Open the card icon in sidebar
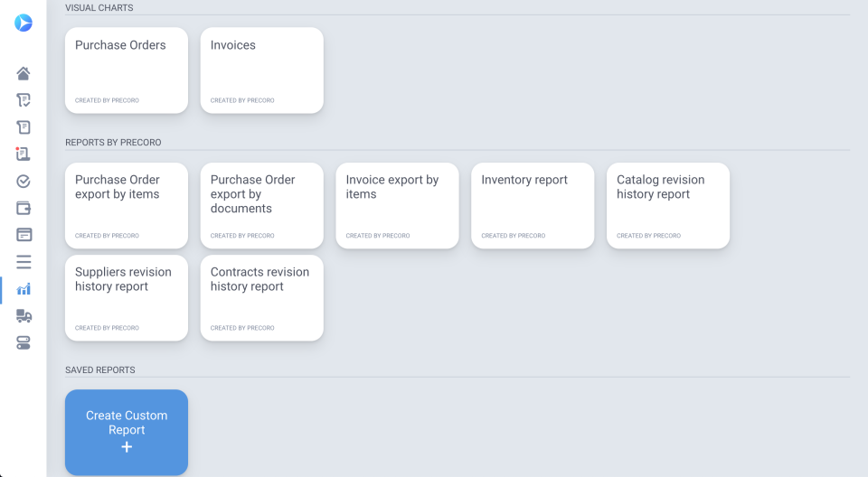 tap(24, 235)
